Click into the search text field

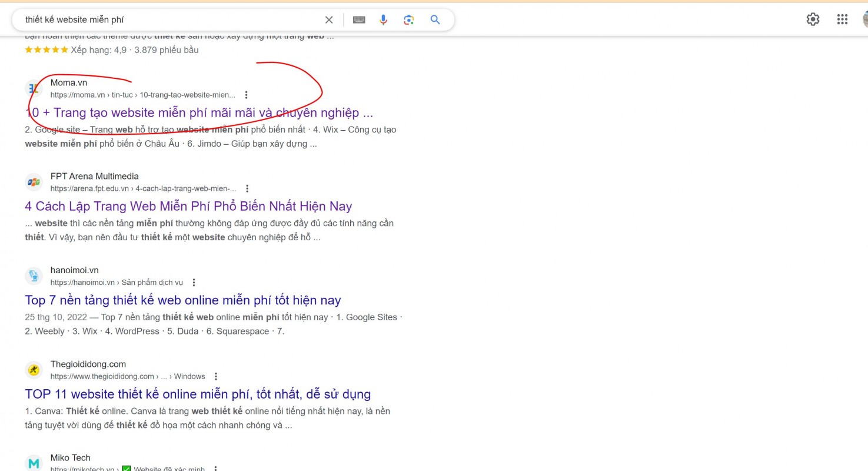(x=171, y=20)
